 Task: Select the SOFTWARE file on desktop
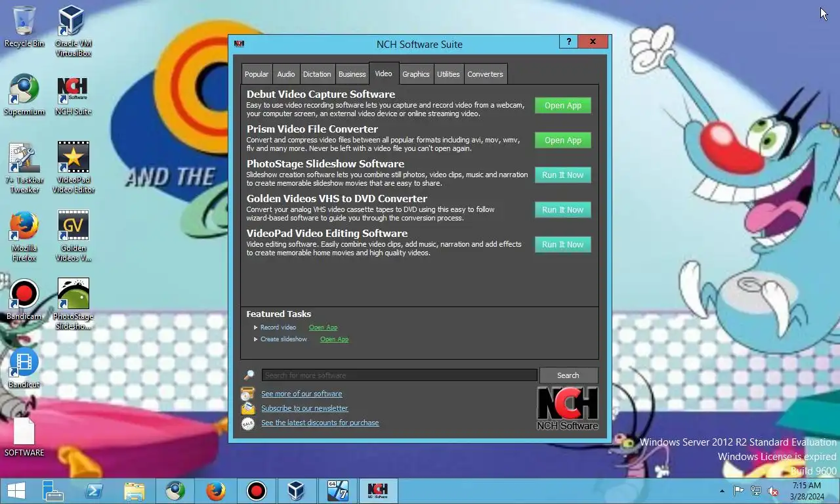coord(24,437)
